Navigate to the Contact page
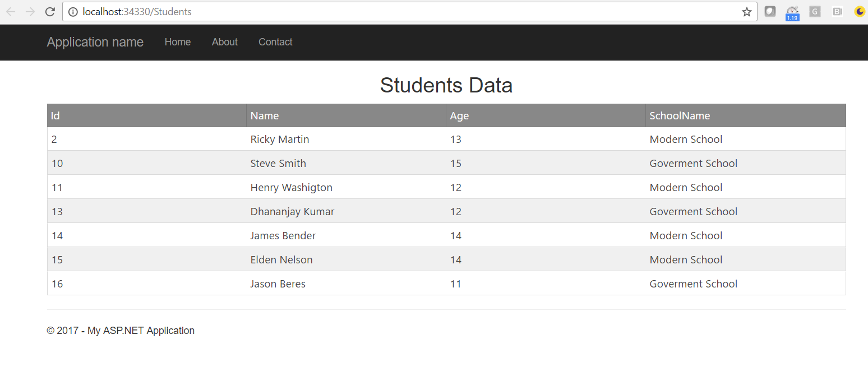 click(275, 42)
